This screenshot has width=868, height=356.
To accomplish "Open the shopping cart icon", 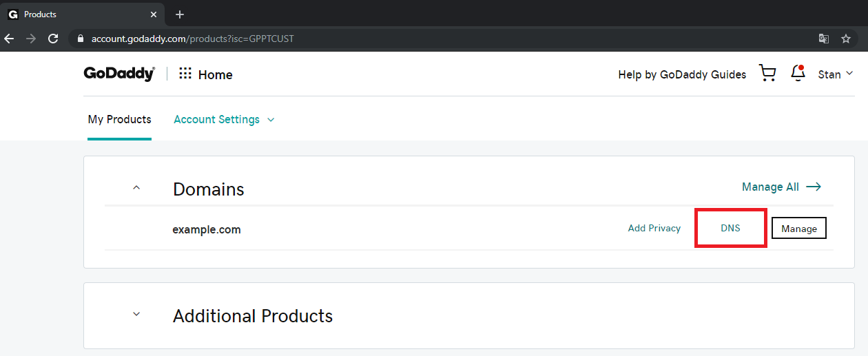I will (x=767, y=74).
